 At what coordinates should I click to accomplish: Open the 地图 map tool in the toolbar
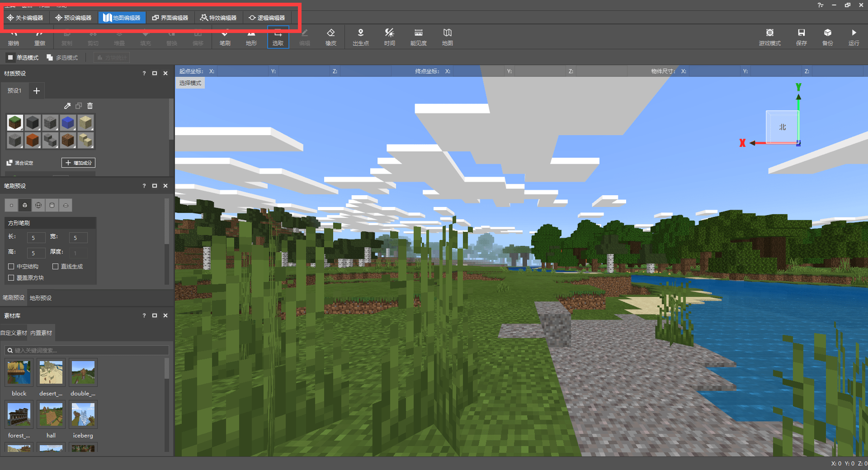[x=448, y=37]
